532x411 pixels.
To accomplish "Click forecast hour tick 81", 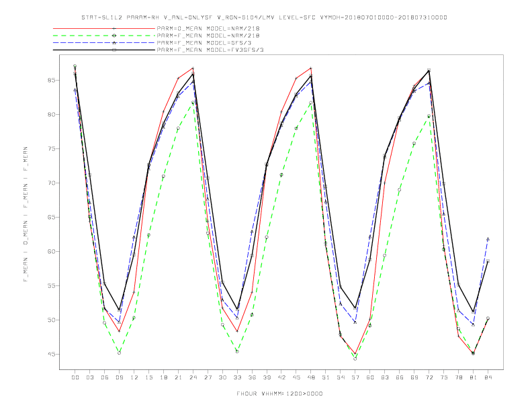I will pyautogui.click(x=474, y=377).
